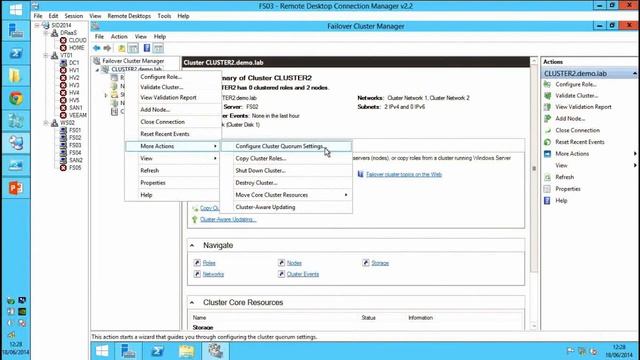Click Close Connection in Actions pane
This screenshot has width=640, height=360.
tap(577, 130)
